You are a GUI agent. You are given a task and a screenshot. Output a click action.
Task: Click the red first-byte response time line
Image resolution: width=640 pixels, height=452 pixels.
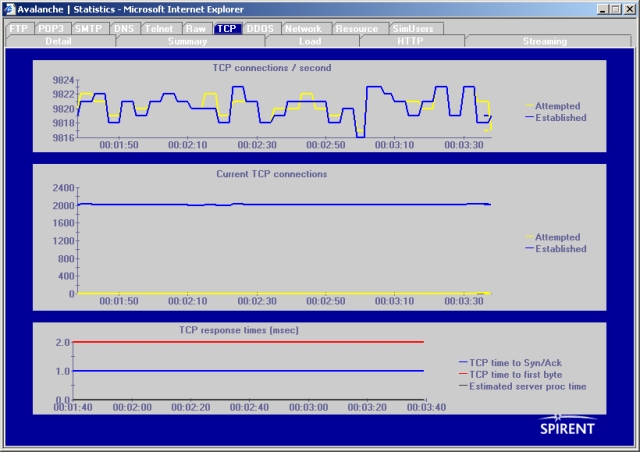tap(248, 342)
